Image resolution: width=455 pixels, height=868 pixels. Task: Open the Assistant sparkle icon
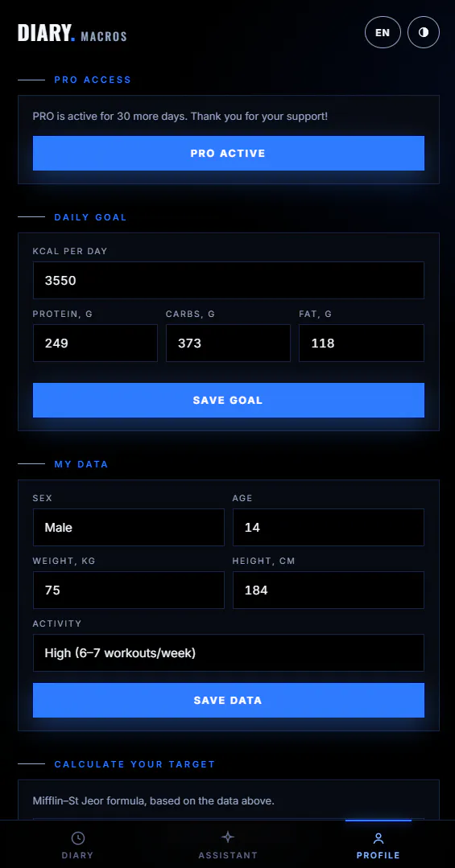tap(228, 837)
